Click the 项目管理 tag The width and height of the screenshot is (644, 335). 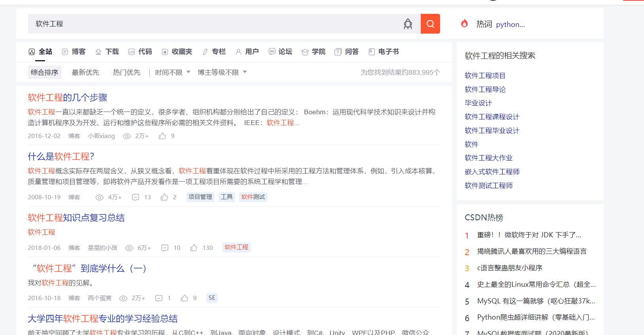200,197
